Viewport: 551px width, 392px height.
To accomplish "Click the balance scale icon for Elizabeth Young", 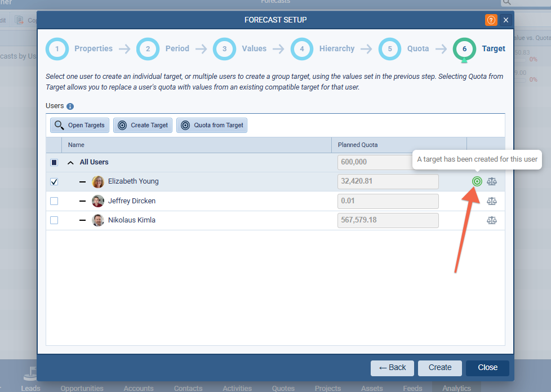I will [x=492, y=181].
